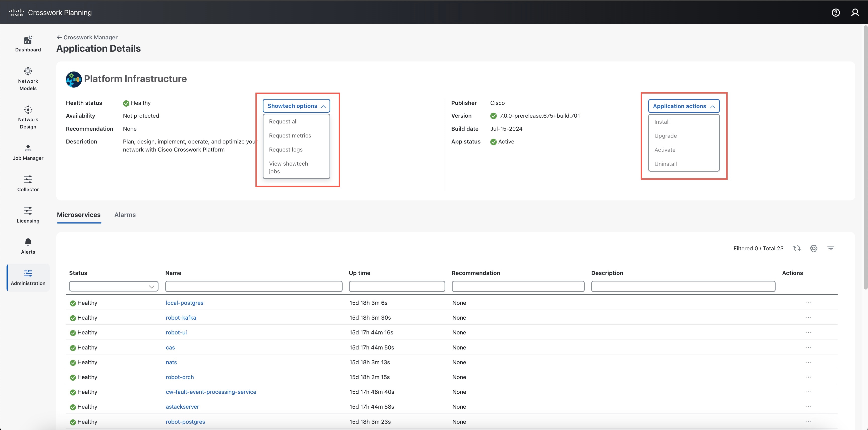This screenshot has width=868, height=430.
Task: Click the Name column header
Action: (x=173, y=273)
